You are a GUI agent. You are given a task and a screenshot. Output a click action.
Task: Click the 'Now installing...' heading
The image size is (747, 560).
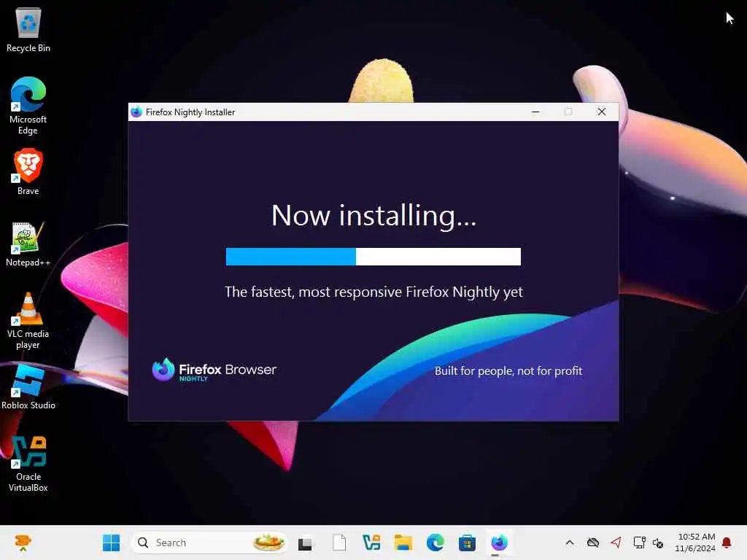(373, 216)
